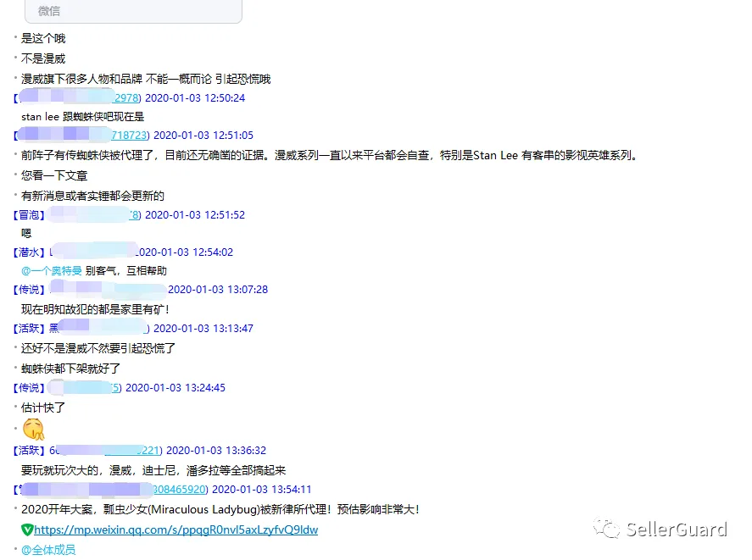752x560 pixels.
Task: Open sender ID ending 718723
Action: [130, 136]
